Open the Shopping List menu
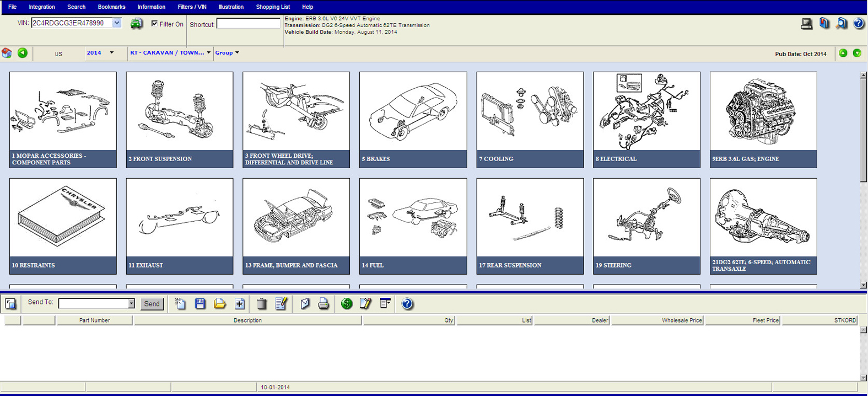 (x=273, y=7)
